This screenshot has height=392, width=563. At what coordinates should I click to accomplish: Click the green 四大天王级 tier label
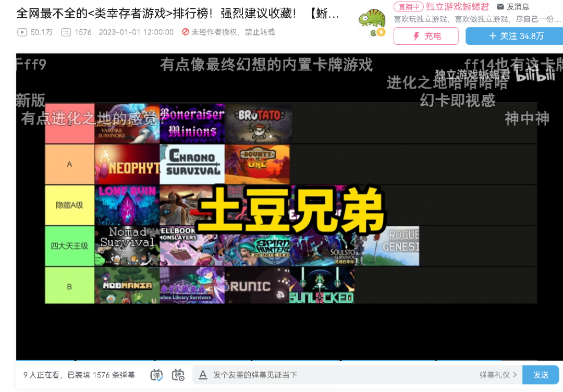70,246
